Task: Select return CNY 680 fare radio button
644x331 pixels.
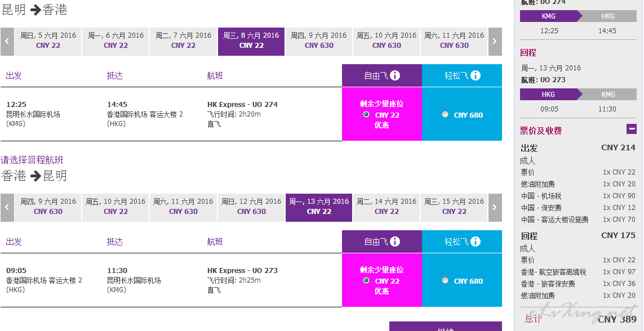Action: tap(445, 280)
